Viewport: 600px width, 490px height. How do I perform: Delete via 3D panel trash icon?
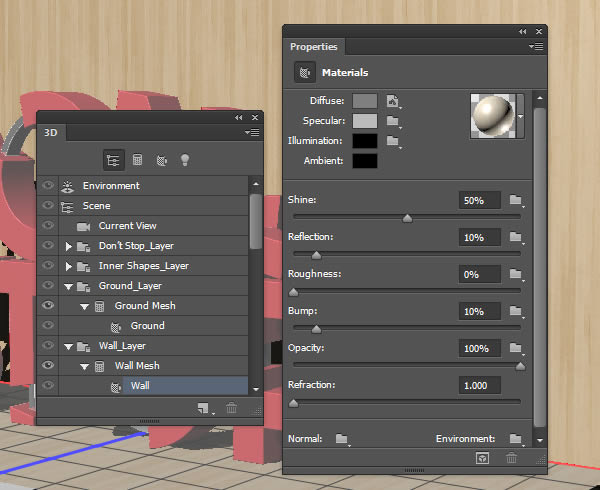click(231, 408)
